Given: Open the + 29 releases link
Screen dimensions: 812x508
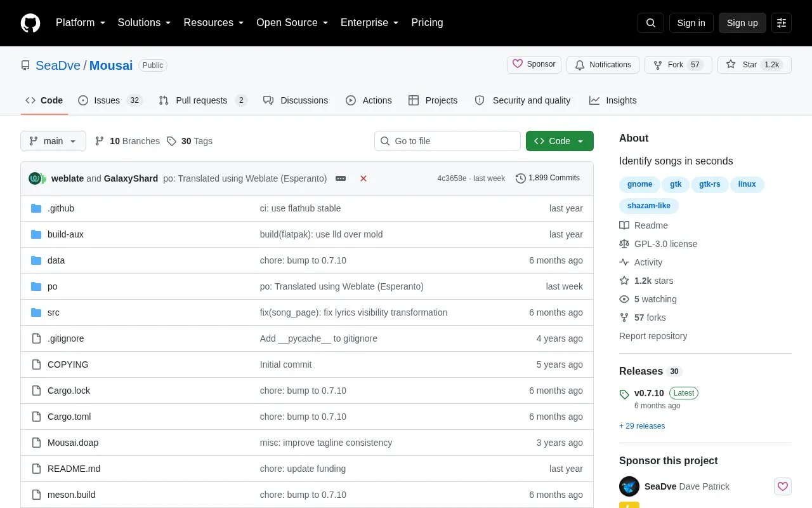Looking at the screenshot, I should (642, 426).
